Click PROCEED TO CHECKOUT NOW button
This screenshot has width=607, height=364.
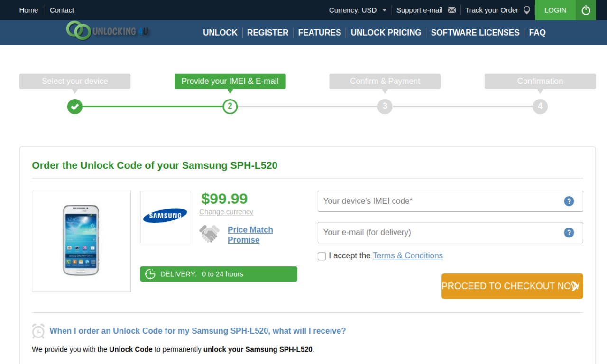[512, 286]
